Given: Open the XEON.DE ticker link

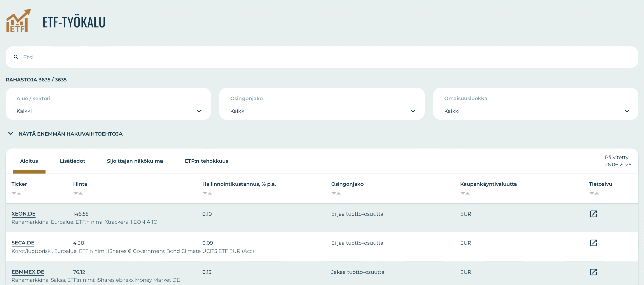Looking at the screenshot, I should [23, 214].
